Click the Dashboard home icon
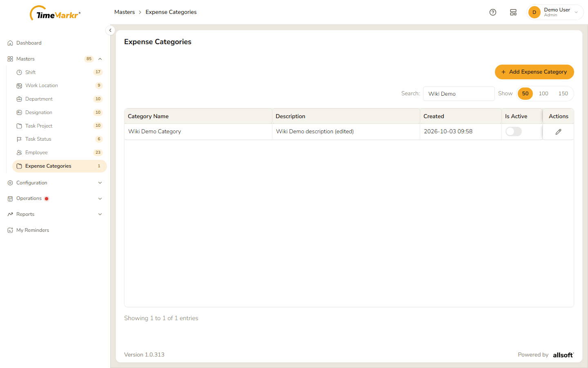Screen dimensions: 588x368 10,43
